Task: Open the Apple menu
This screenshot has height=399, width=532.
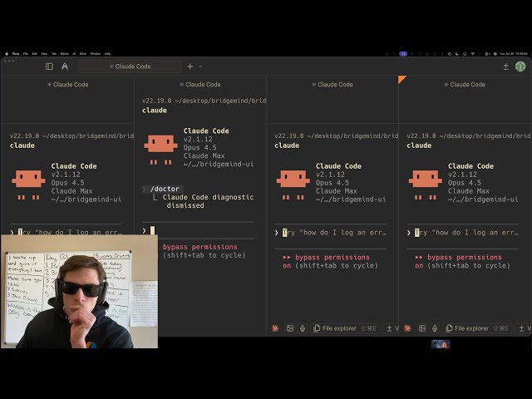Action: (x=7, y=53)
